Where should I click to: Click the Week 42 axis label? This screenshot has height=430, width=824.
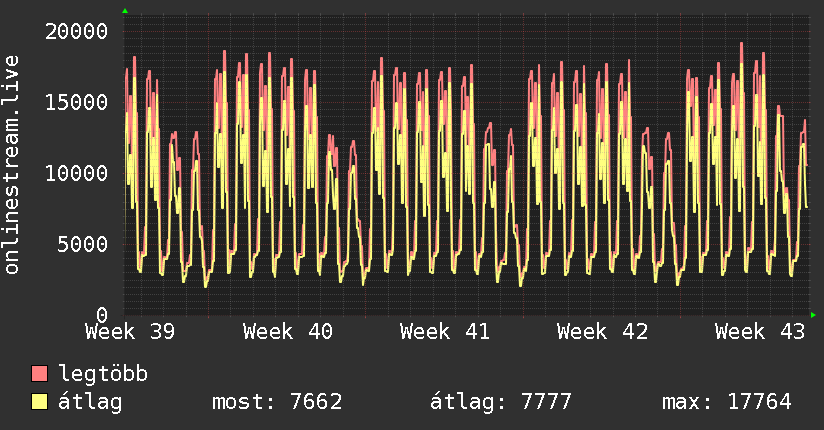(x=602, y=332)
